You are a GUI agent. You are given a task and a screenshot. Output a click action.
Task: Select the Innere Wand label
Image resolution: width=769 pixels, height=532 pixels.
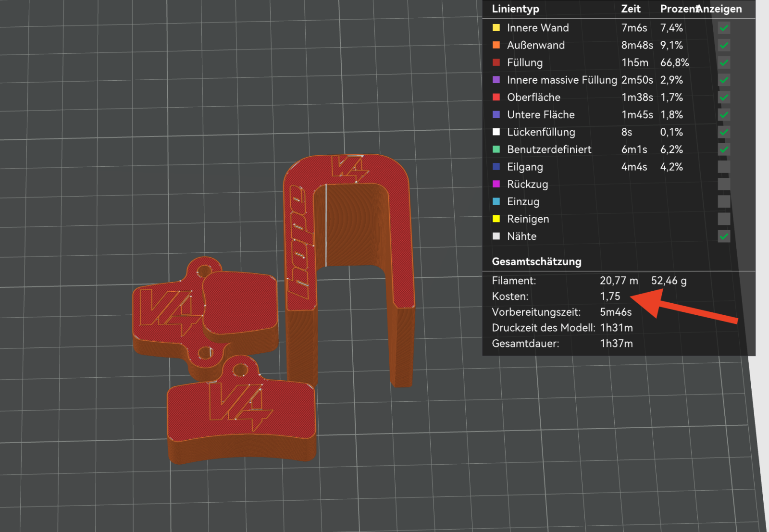(538, 28)
